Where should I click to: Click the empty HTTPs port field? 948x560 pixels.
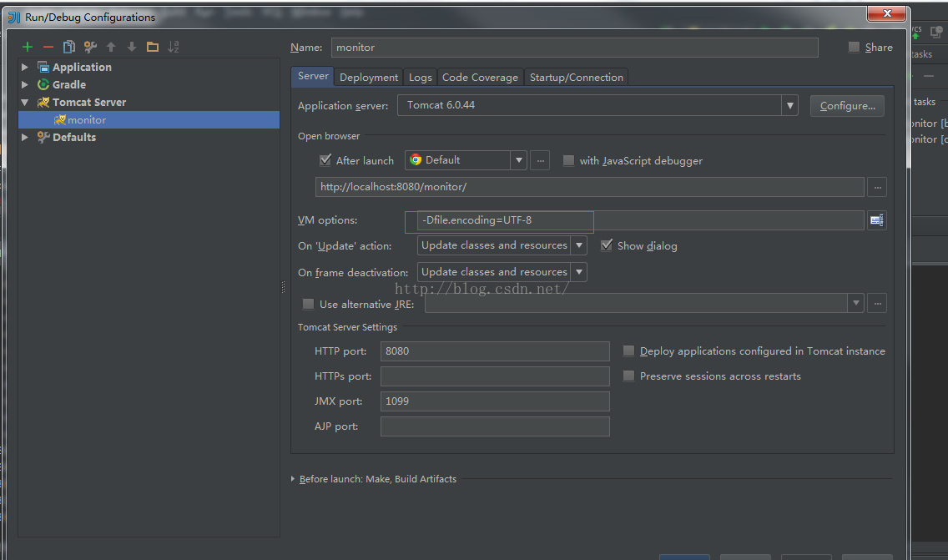pyautogui.click(x=495, y=376)
